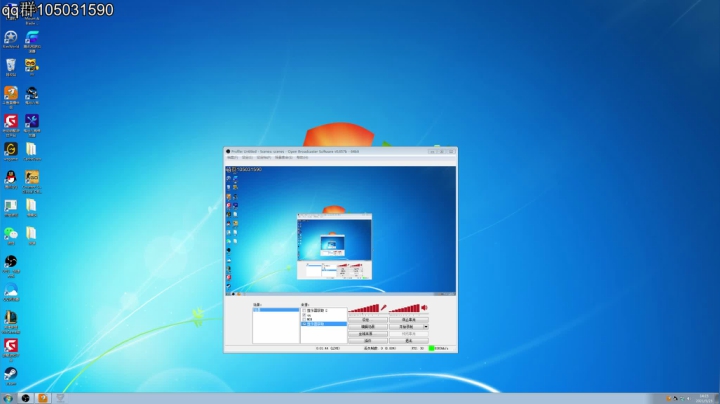
Task: Click the Settings button under the mic meter
Action: pyautogui.click(x=367, y=320)
